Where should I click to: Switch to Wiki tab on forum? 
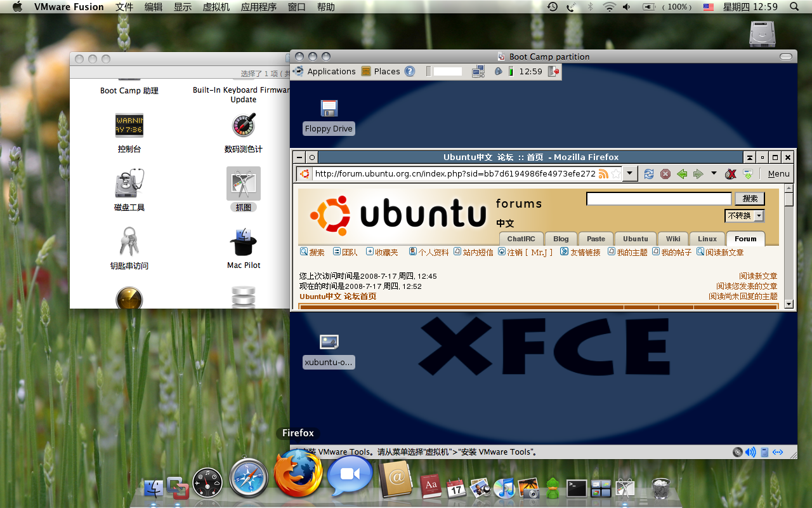coord(673,239)
